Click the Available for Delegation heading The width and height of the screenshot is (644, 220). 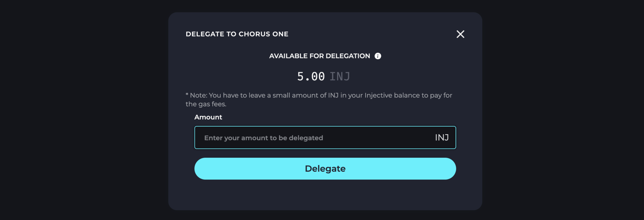point(319,56)
